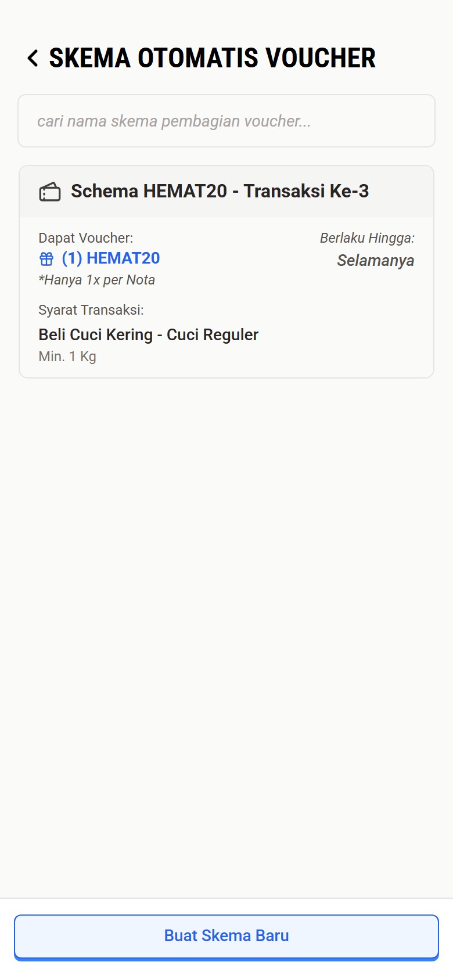Open Schema HEMAT20 - Transaksi Ke-3 title
The image size is (453, 980).
220,191
